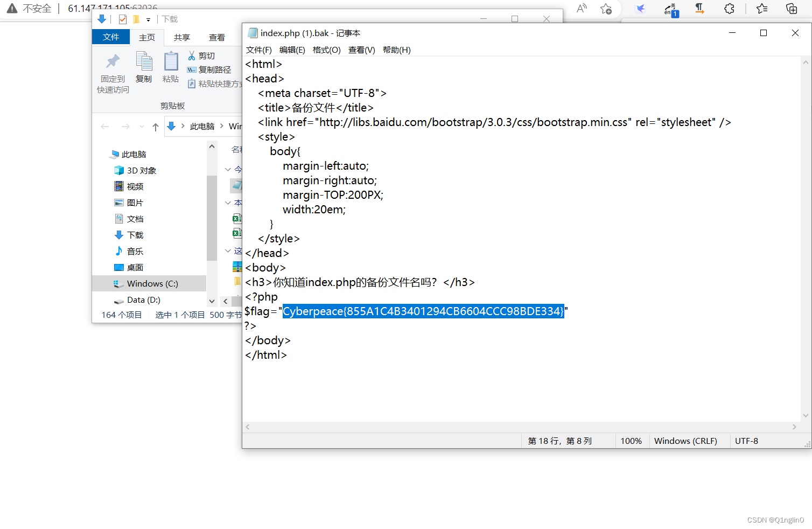Click the highlighted Cyberpeace flag text
This screenshot has width=812, height=529.
coord(423,311)
